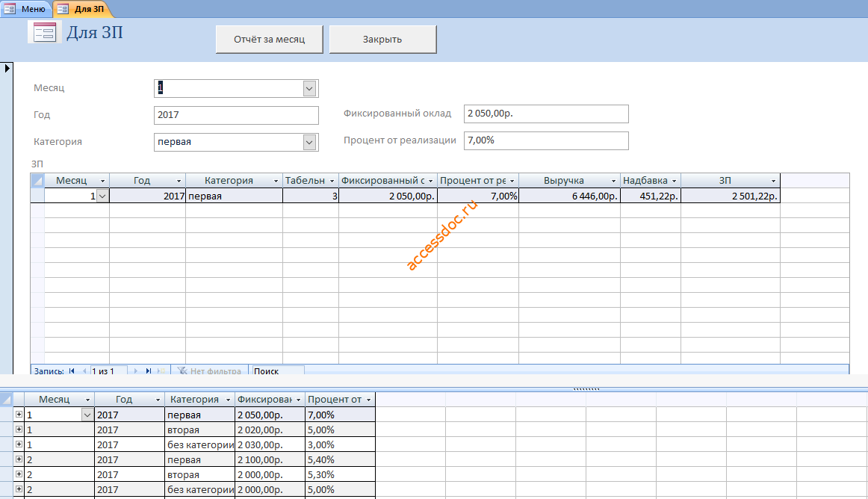Viewport: 868px width, 499px height.
Task: Click the horizontal split bar handle
Action: click(x=586, y=388)
